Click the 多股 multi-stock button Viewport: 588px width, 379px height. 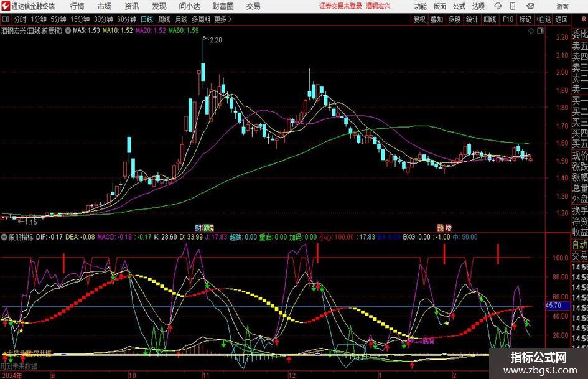pos(454,19)
